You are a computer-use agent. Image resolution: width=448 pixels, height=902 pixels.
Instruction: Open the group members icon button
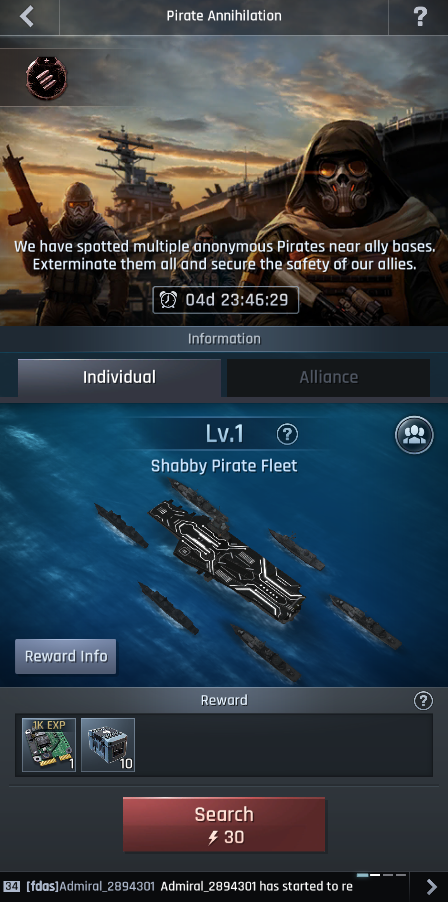(x=413, y=435)
